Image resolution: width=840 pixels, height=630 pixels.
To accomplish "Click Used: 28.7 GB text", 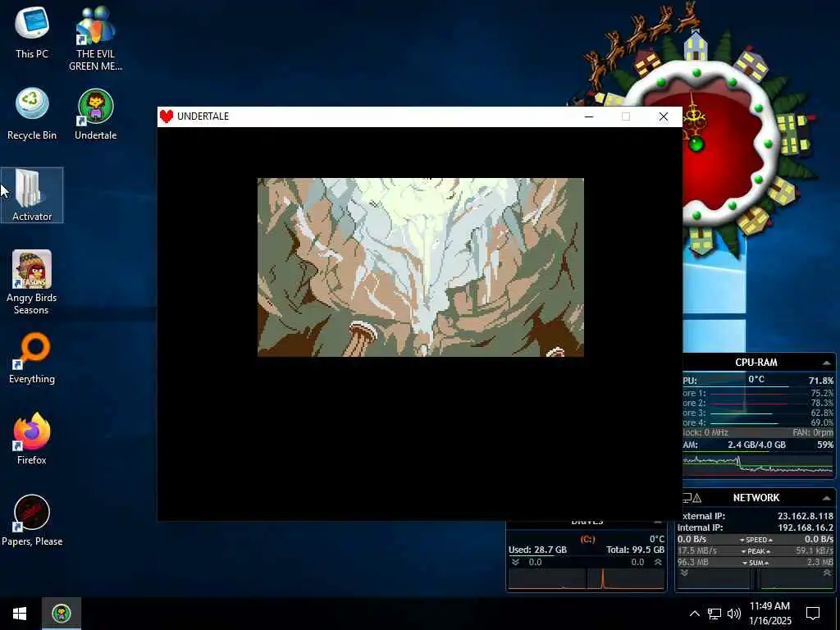I will click(537, 550).
